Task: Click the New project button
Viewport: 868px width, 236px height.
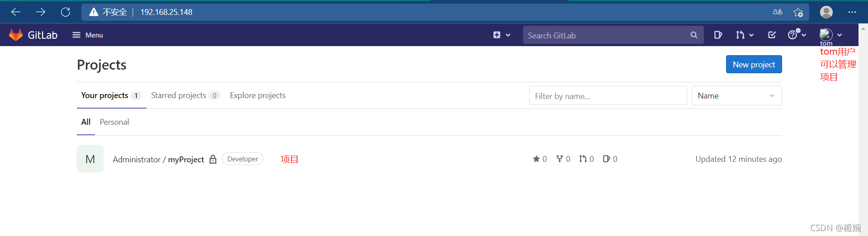Action: [754, 64]
